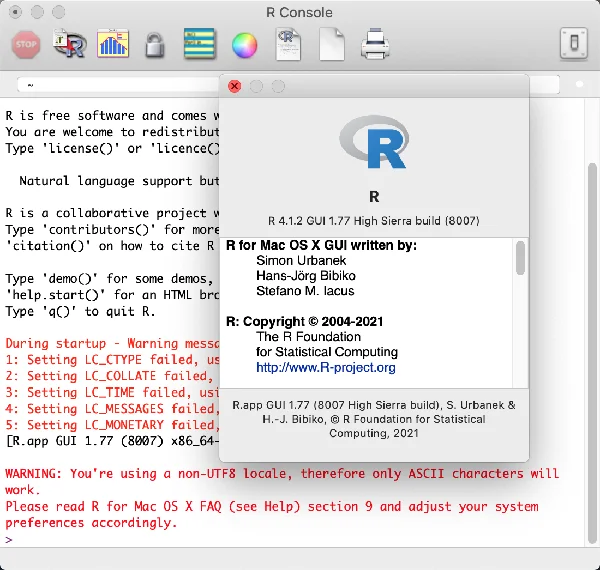Viewport: 600px width, 570px height.
Task: Click '4: Setting LC_MESSAGES failed' warning line
Action: 112,409
